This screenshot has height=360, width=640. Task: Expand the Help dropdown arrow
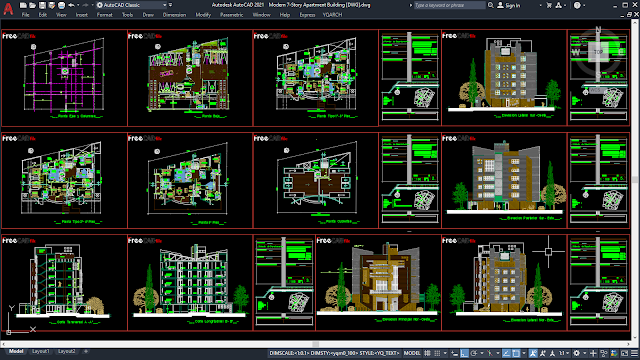coord(584,5)
